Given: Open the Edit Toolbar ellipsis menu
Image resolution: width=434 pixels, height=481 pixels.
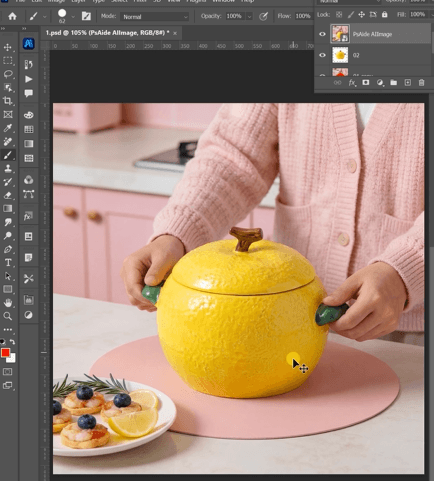Looking at the screenshot, I should click(8, 330).
